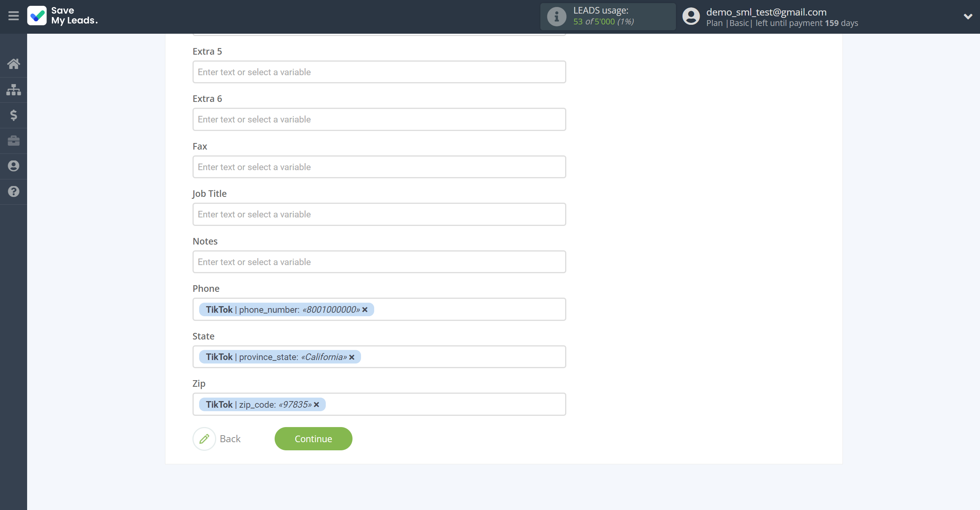The height and width of the screenshot is (510, 980).
Task: Remove the zip_code variable tag
Action: (316, 405)
